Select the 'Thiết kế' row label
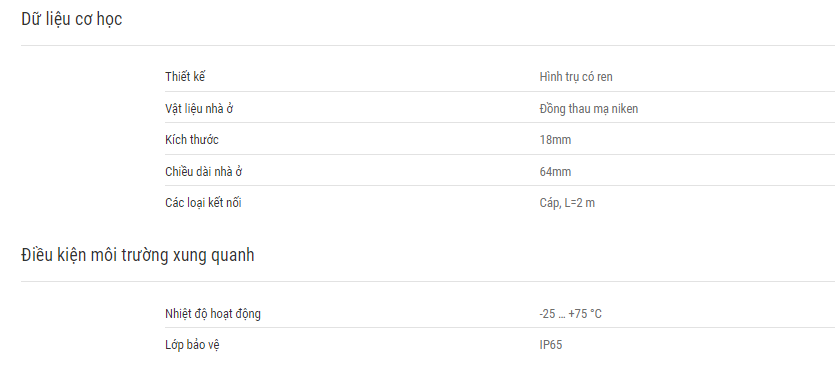The image size is (835, 366). click(185, 77)
